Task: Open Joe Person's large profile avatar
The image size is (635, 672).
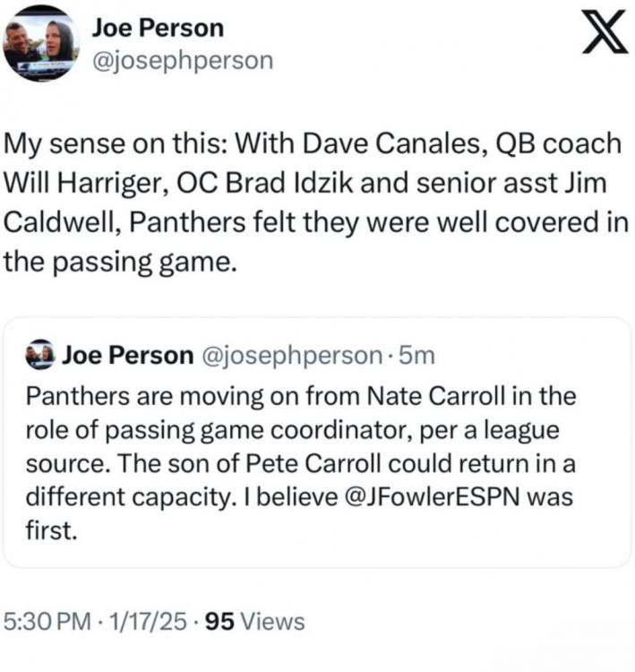Action: [x=42, y=42]
